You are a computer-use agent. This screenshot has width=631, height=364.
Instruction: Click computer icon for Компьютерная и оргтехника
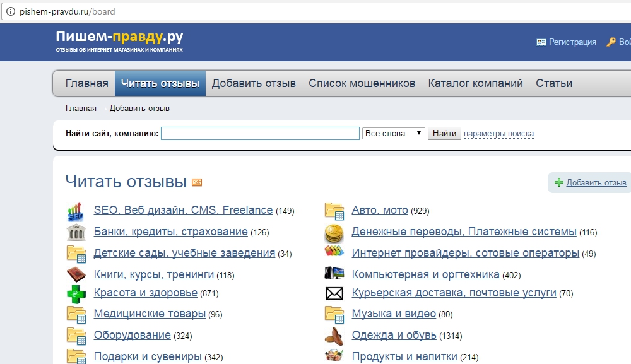pos(334,273)
